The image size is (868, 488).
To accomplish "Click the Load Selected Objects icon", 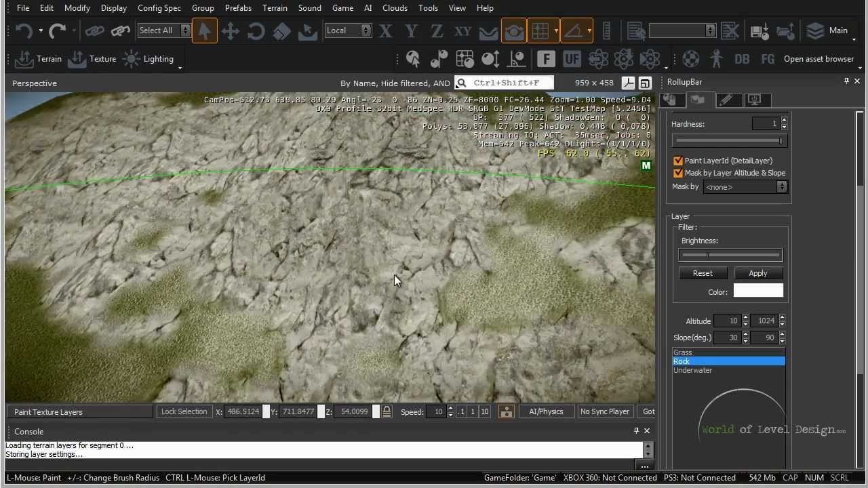I will [785, 30].
